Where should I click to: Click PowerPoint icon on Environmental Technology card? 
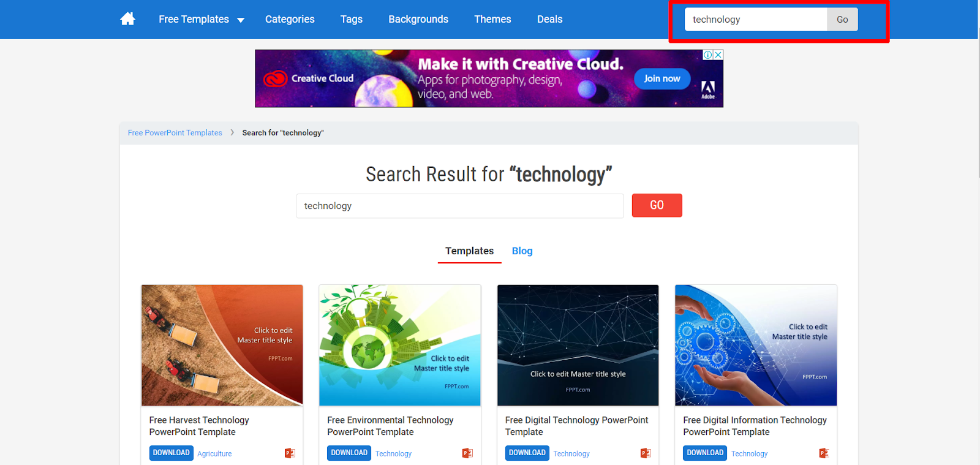[x=467, y=453]
